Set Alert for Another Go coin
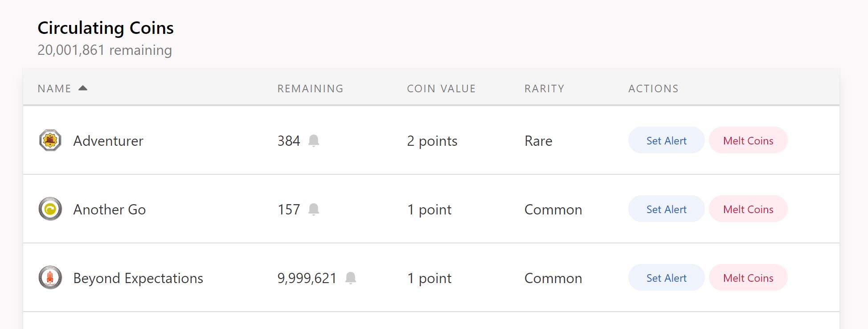The width and height of the screenshot is (868, 329). pos(666,209)
